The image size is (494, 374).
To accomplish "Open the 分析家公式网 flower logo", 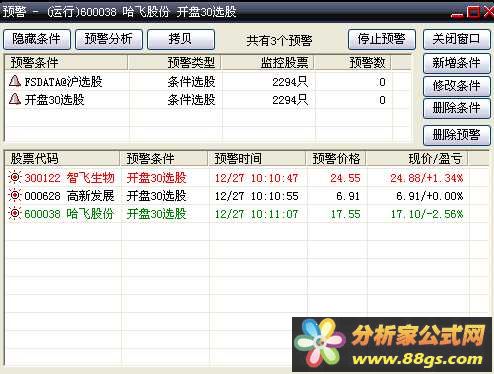I will point(319,343).
